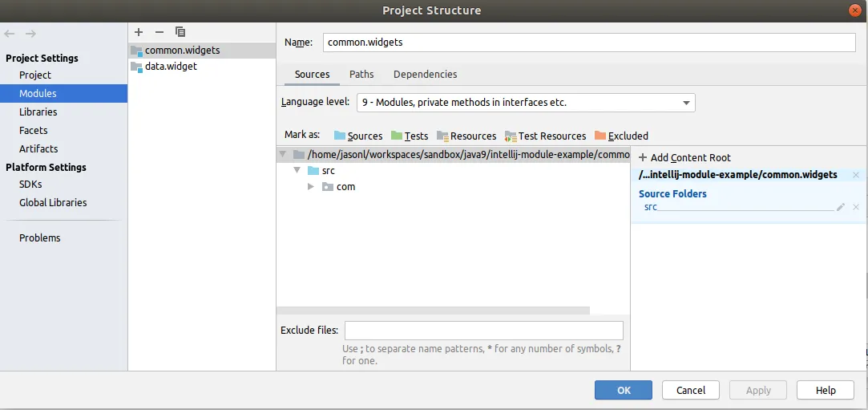Viewport: 868px width, 410px height.
Task: Mark folder as Tests
Action: (409, 136)
